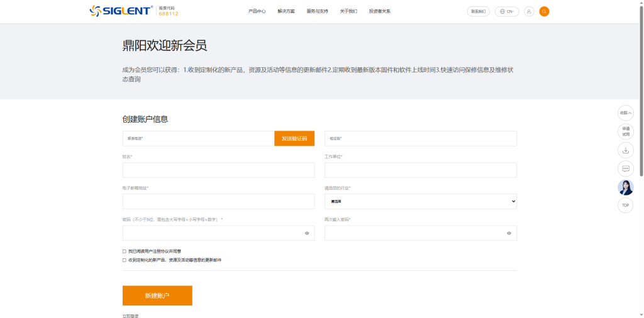The height and width of the screenshot is (318, 644).
Task: Click the TOP back-to-top button
Action: pyautogui.click(x=625, y=206)
